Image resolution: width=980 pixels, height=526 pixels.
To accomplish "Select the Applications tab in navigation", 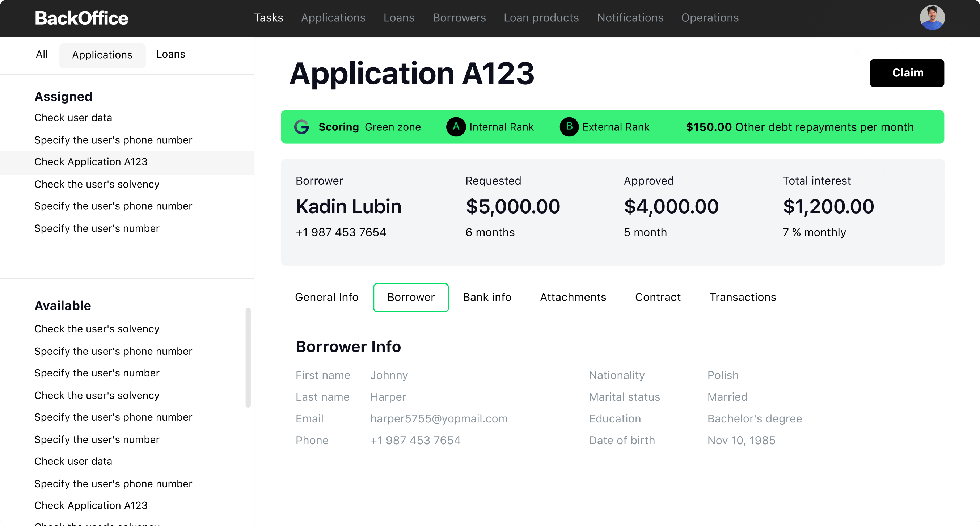I will [334, 17].
